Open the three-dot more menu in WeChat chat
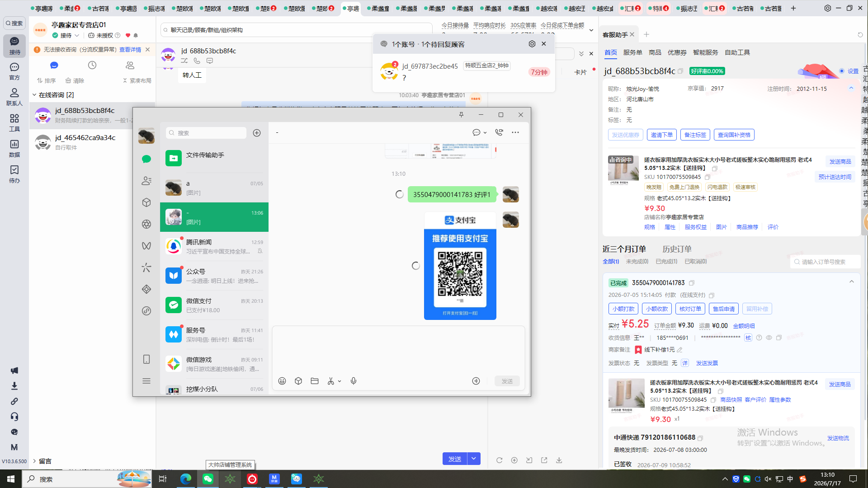Viewport: 868px width, 488px height. click(x=515, y=132)
